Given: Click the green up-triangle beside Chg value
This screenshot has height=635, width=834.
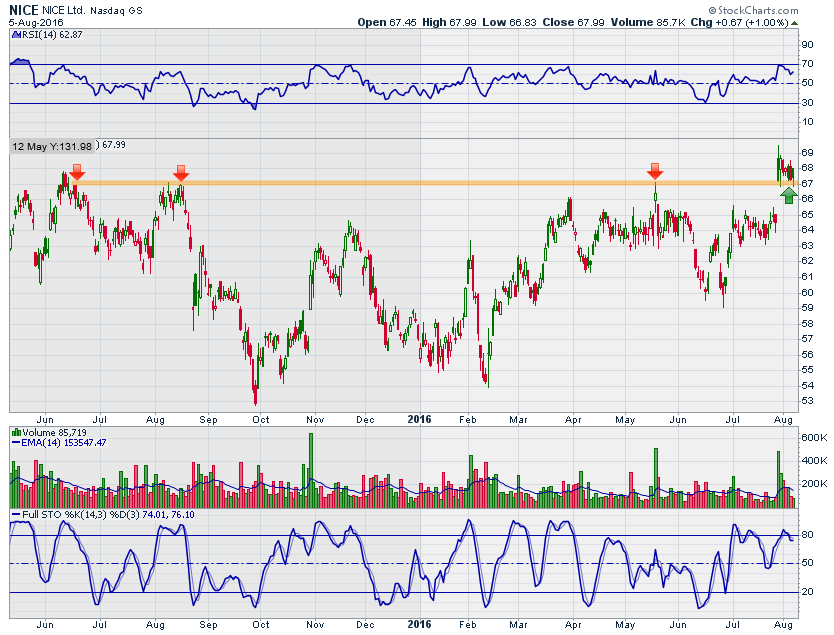Looking at the screenshot, I should (x=794, y=23).
